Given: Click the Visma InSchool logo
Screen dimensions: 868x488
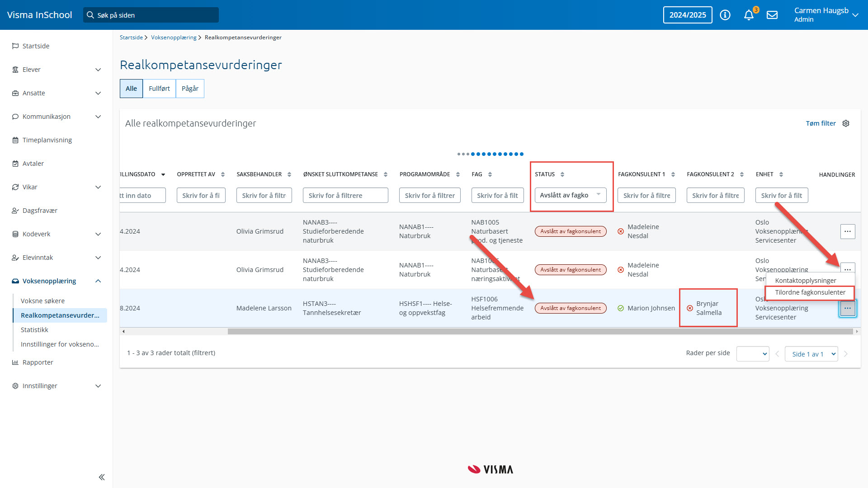Looking at the screenshot, I should click(40, 15).
